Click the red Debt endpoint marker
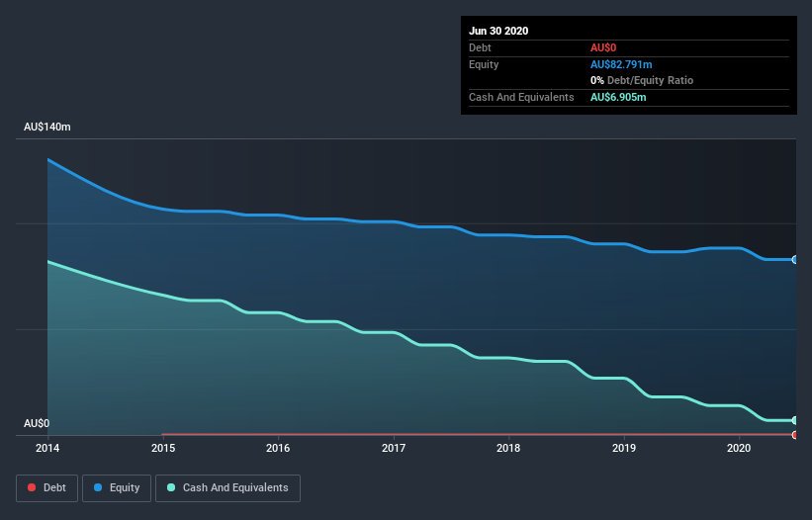Viewport: 812px width, 520px height. 795,435
